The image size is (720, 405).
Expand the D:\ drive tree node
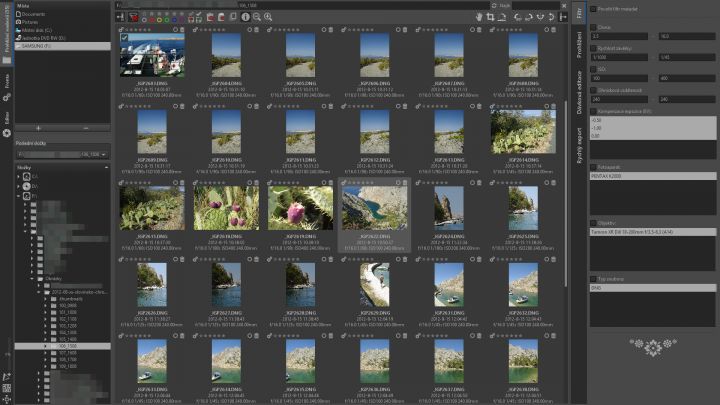pos(19,186)
